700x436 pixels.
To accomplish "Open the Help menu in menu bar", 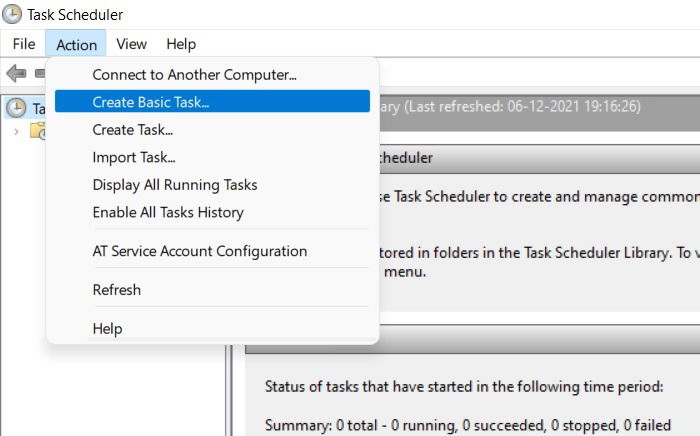I will [x=181, y=44].
